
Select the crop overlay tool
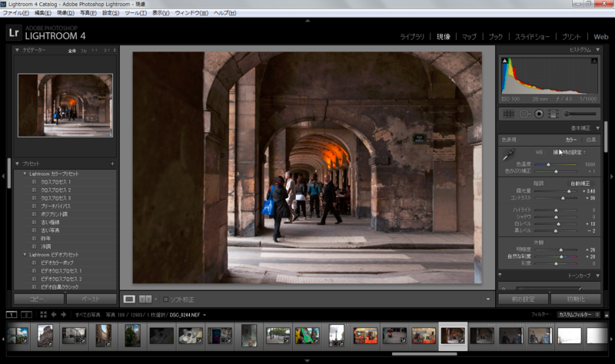click(x=508, y=114)
